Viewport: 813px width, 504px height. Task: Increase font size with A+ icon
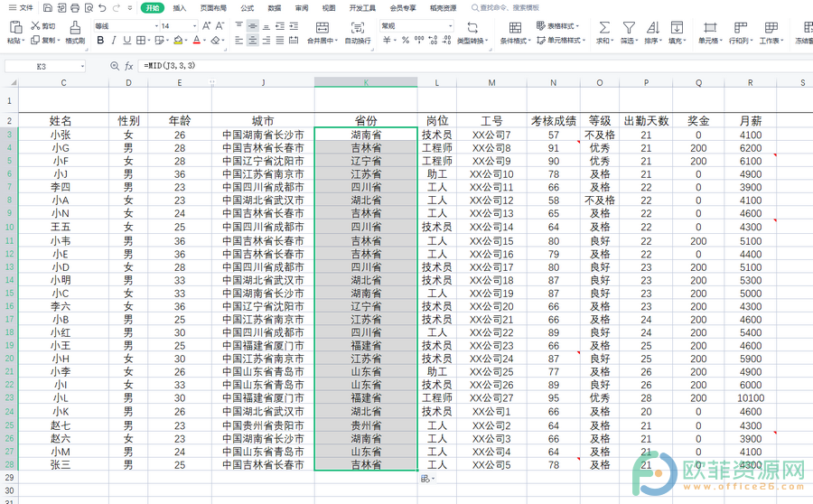[x=206, y=25]
